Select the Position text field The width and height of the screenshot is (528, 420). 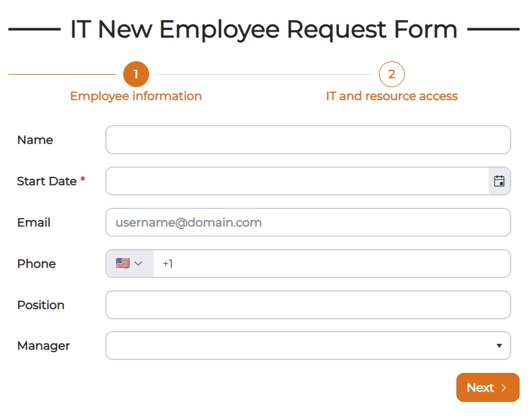point(308,305)
